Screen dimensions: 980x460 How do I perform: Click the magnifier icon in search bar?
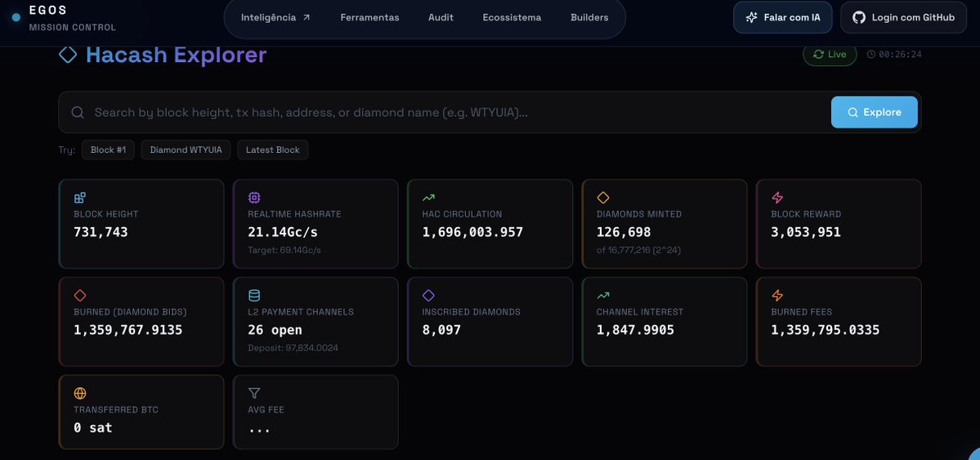point(78,112)
